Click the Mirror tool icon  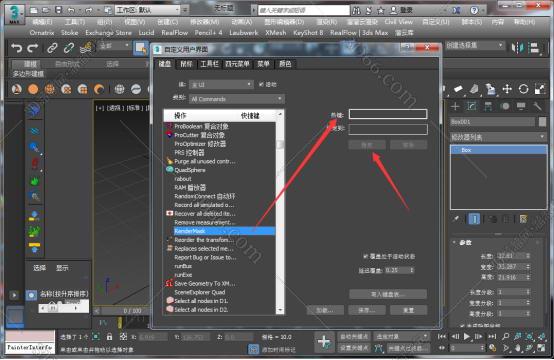[x=518, y=48]
